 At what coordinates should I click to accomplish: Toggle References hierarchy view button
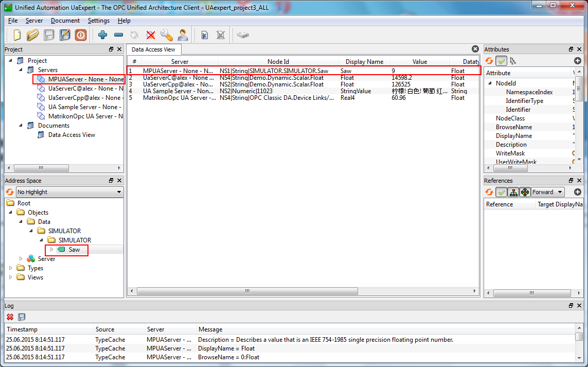pos(513,192)
